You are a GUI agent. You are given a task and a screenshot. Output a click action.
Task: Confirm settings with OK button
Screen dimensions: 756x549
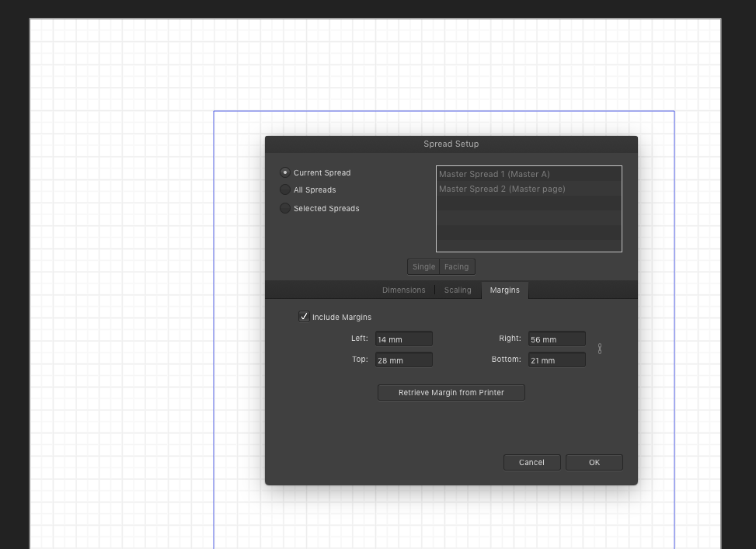(x=594, y=462)
